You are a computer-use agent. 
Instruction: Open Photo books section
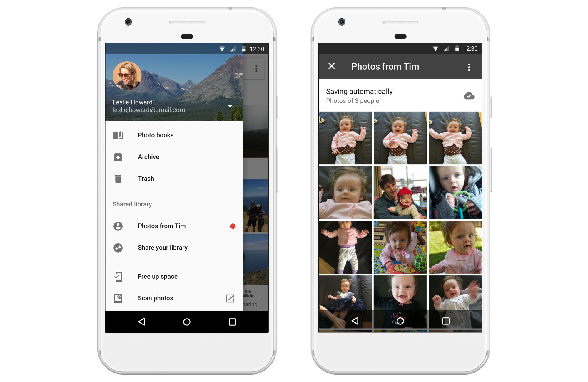click(x=155, y=135)
